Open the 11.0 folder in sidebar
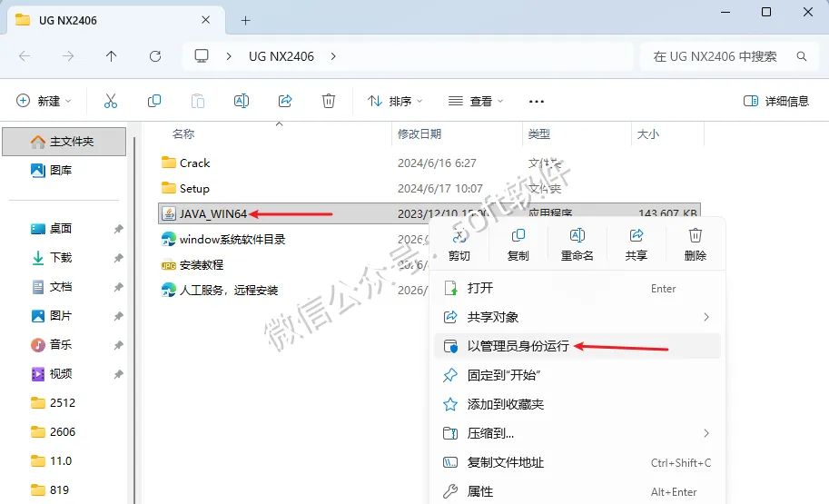The image size is (829, 504). [51, 461]
